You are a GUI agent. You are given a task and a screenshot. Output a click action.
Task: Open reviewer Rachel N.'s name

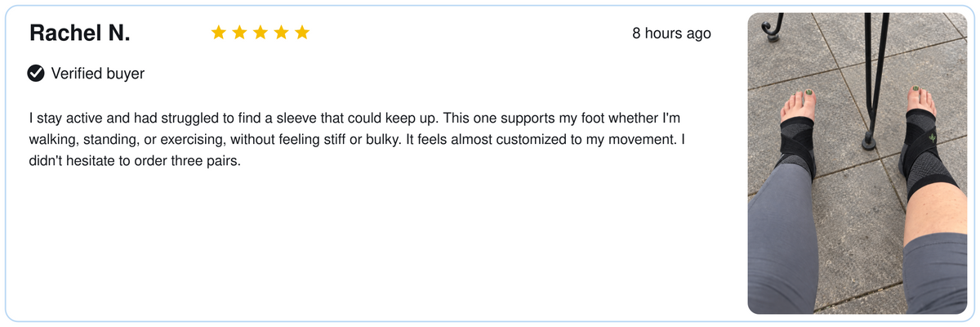coord(79,34)
